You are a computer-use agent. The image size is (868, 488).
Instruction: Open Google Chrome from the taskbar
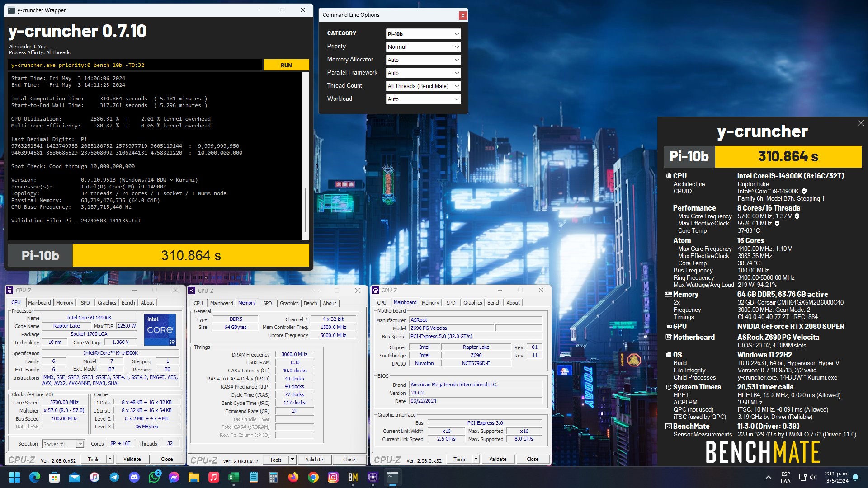[313, 477]
